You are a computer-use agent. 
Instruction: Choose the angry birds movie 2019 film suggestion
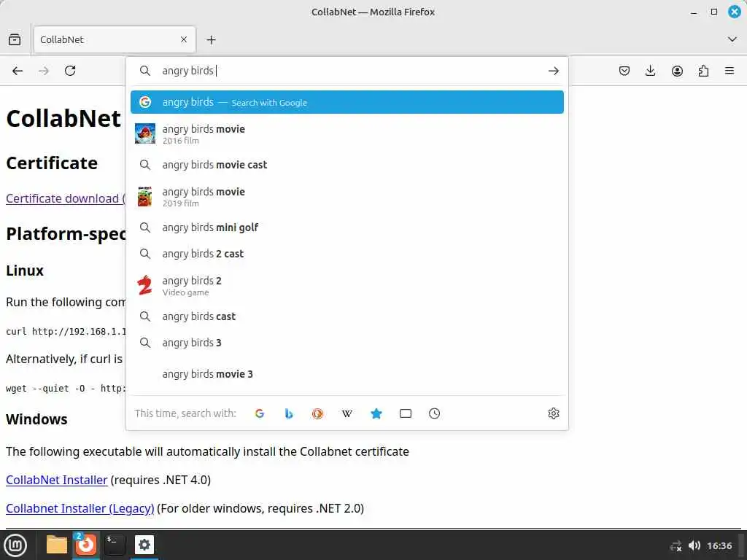347,197
